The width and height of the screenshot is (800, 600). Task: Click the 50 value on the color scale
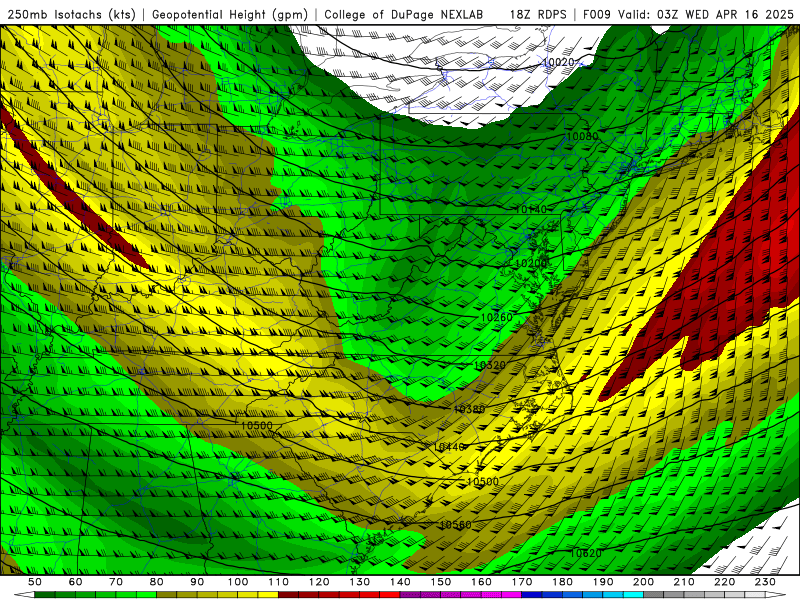point(35,582)
